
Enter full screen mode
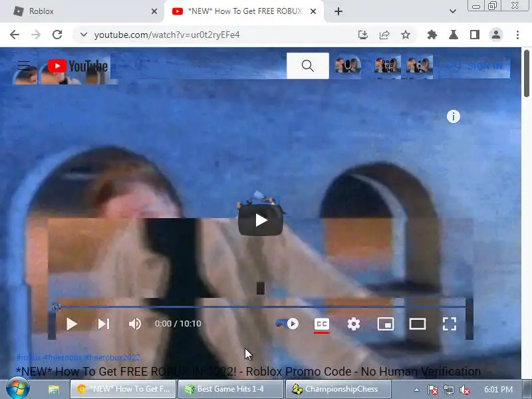click(450, 324)
